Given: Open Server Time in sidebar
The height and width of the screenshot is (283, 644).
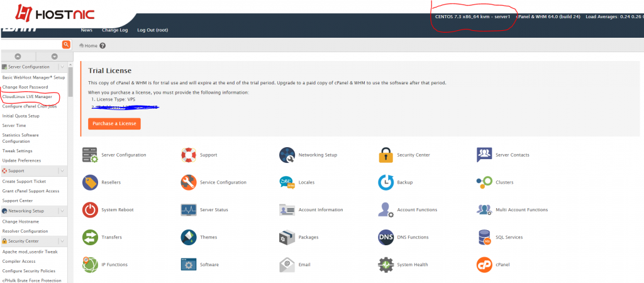Looking at the screenshot, I should point(14,126).
